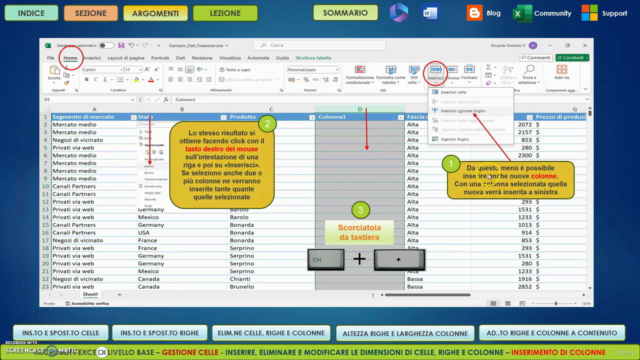The width and height of the screenshot is (640, 360).
Task: Click the Incolla paste icon
Action: click(54, 71)
